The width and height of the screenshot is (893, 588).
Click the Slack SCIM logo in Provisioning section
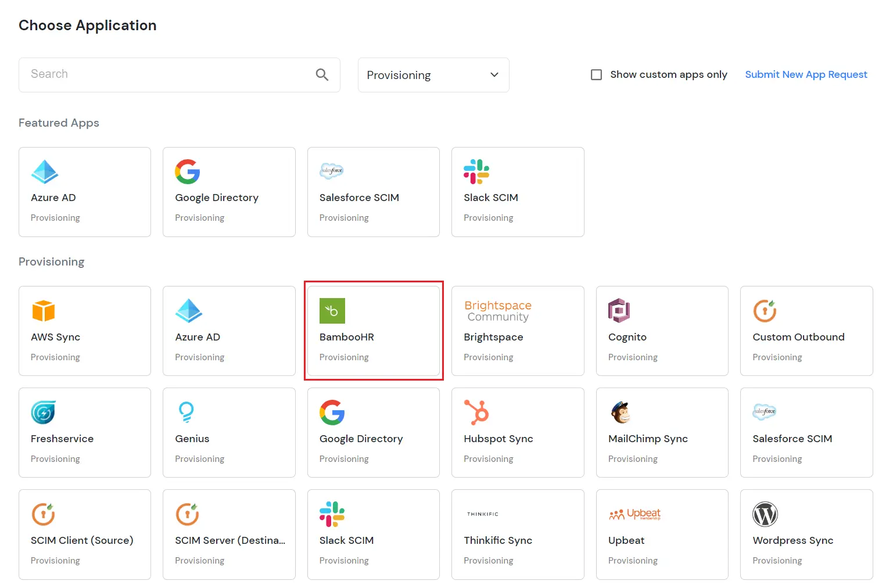click(x=332, y=514)
